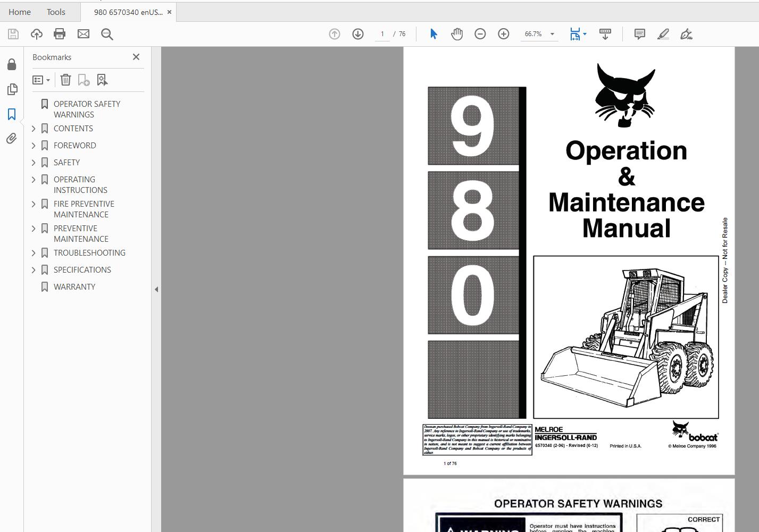759x532 pixels.
Task: Add a new bookmark icon
Action: 84,80
